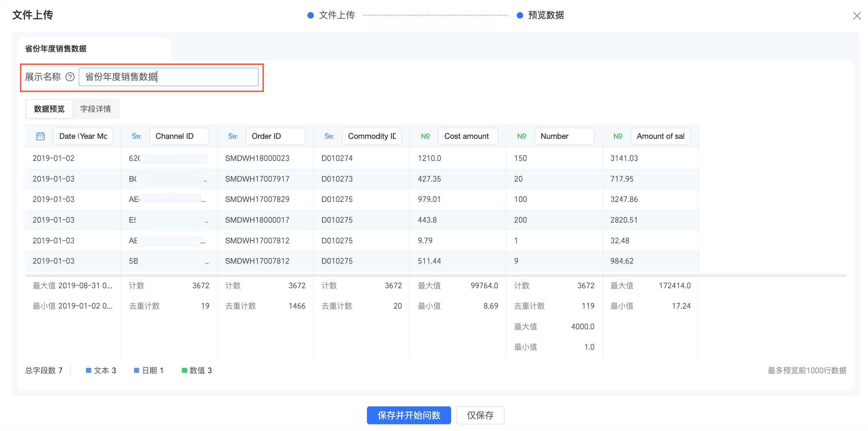
Task: Click the Number cell with value 150
Action: [520, 158]
